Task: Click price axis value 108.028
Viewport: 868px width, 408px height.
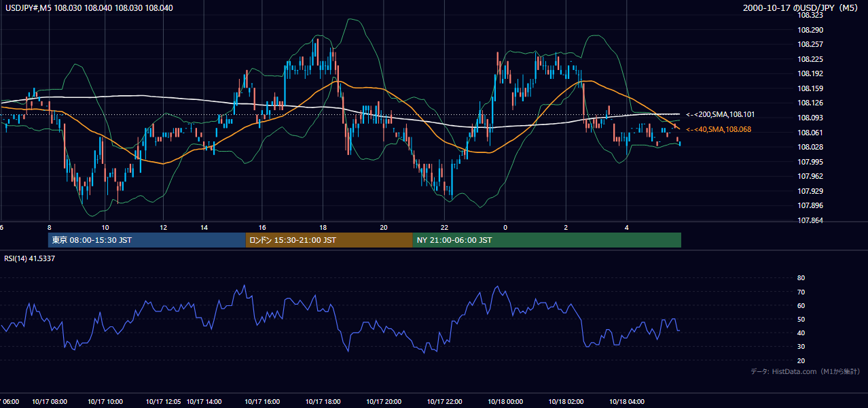Action: tap(810, 147)
